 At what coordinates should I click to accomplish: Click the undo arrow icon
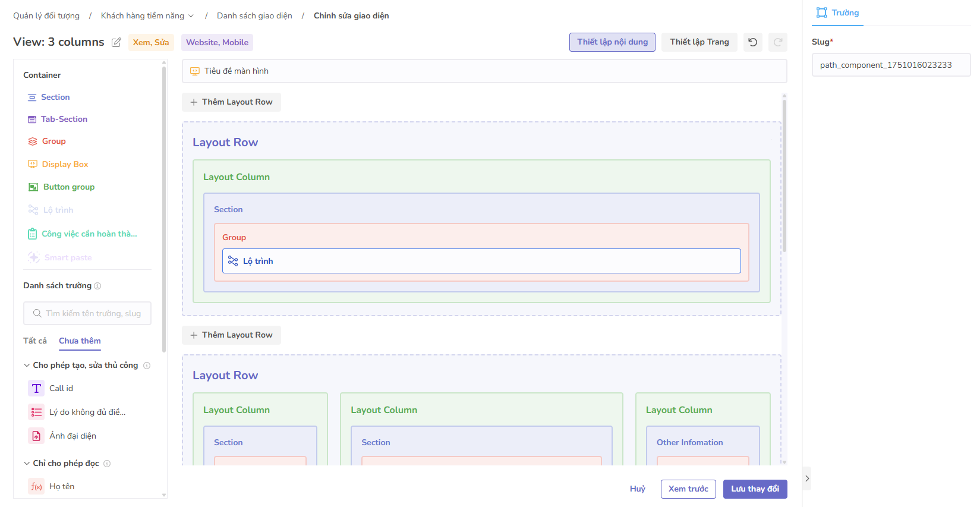click(753, 42)
